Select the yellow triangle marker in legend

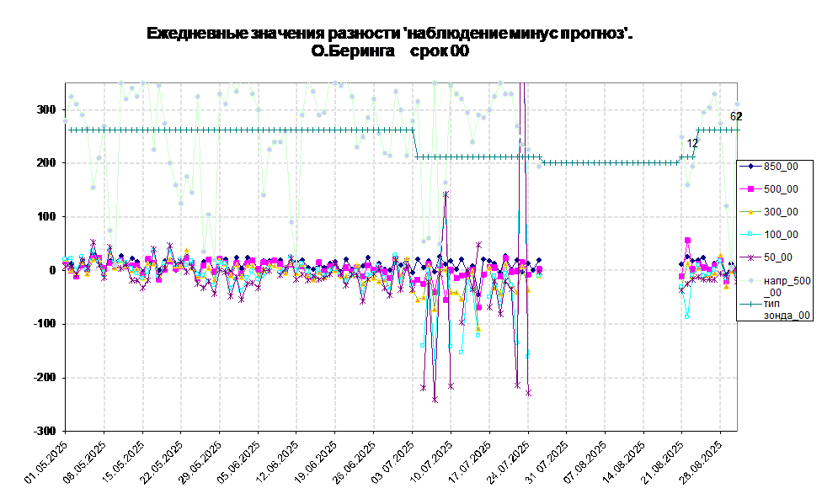pyautogui.click(x=750, y=212)
